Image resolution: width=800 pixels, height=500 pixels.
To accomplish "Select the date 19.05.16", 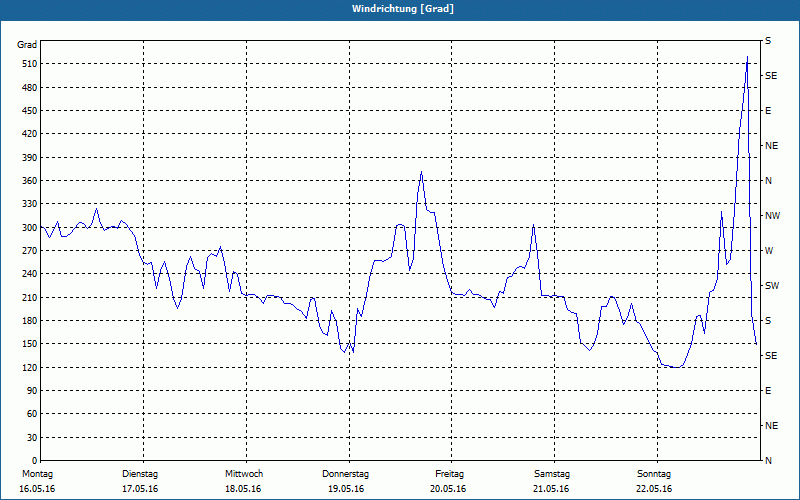I will (346, 489).
